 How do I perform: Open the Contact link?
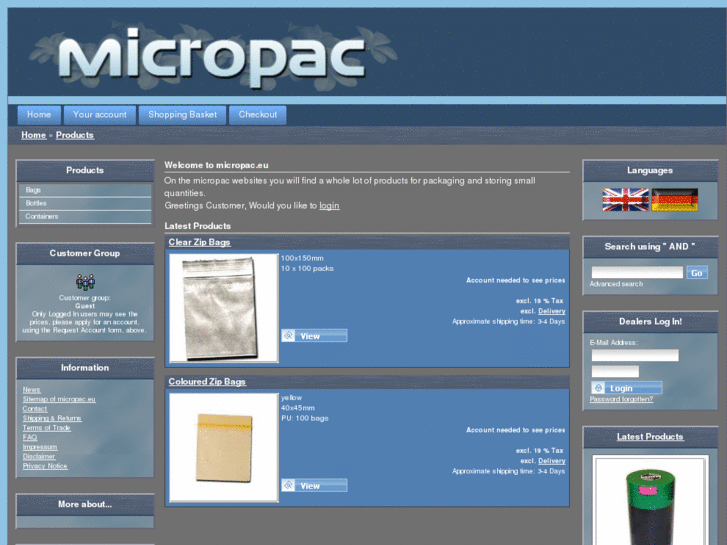point(35,409)
